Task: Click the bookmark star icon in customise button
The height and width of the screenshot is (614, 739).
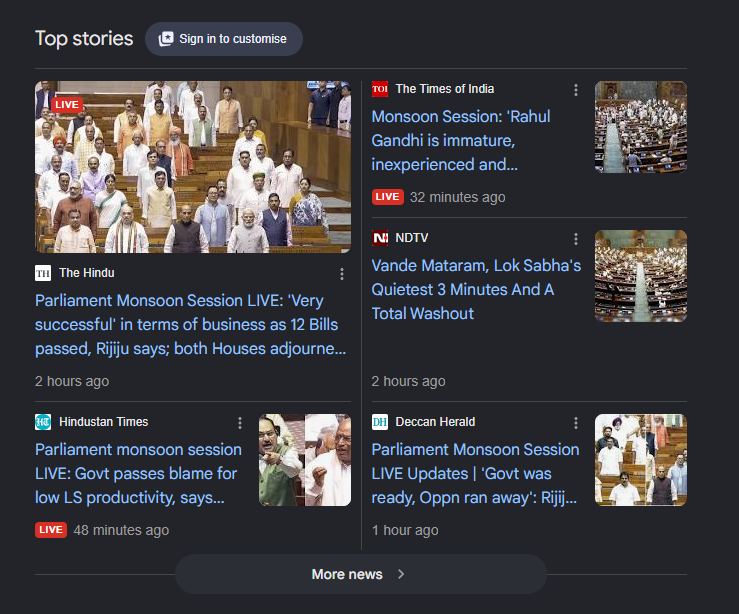Action: click(x=166, y=39)
